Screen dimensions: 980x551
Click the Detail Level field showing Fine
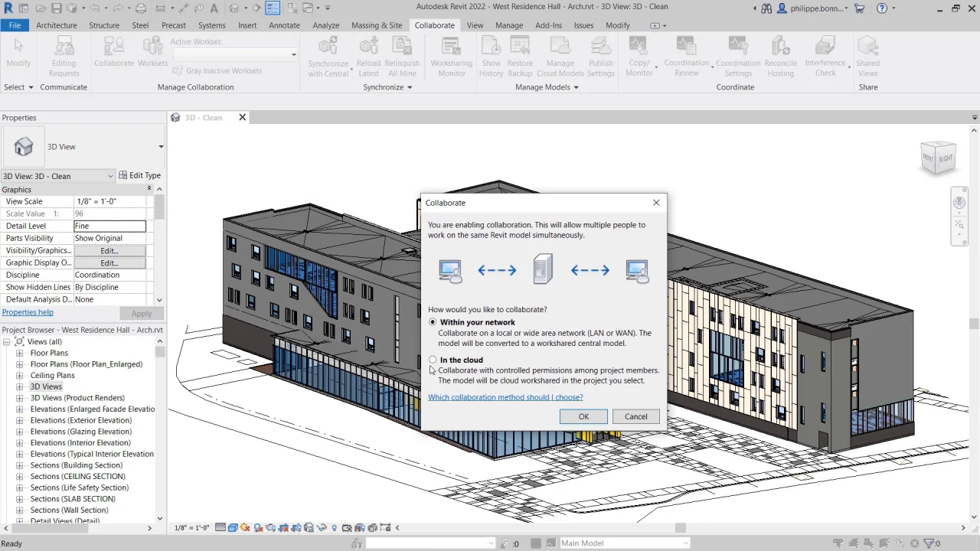[109, 226]
